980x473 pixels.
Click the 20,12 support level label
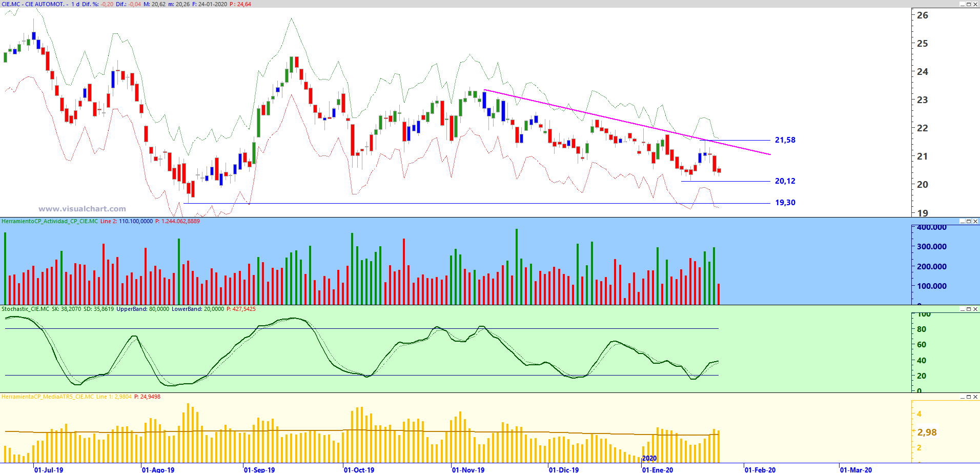click(785, 181)
